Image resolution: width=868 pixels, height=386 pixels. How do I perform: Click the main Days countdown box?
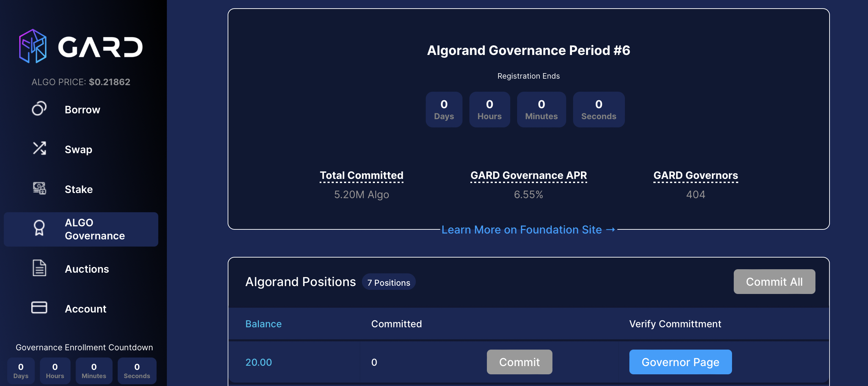pyautogui.click(x=444, y=110)
